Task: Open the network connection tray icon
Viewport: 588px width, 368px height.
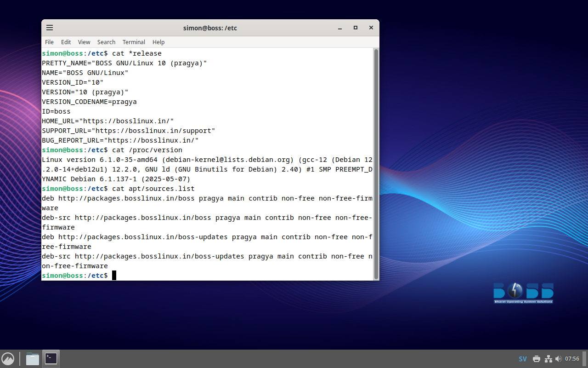Action: 548,359
